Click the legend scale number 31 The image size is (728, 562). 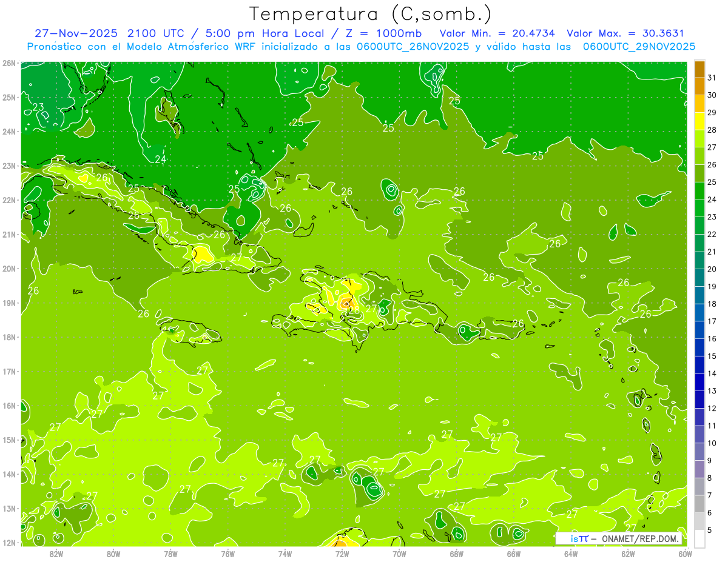click(x=712, y=78)
